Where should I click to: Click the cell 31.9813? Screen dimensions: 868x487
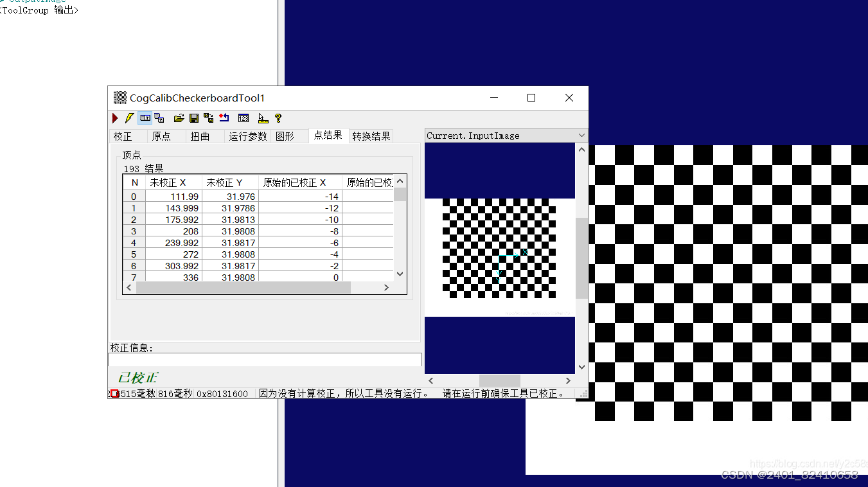(x=230, y=220)
